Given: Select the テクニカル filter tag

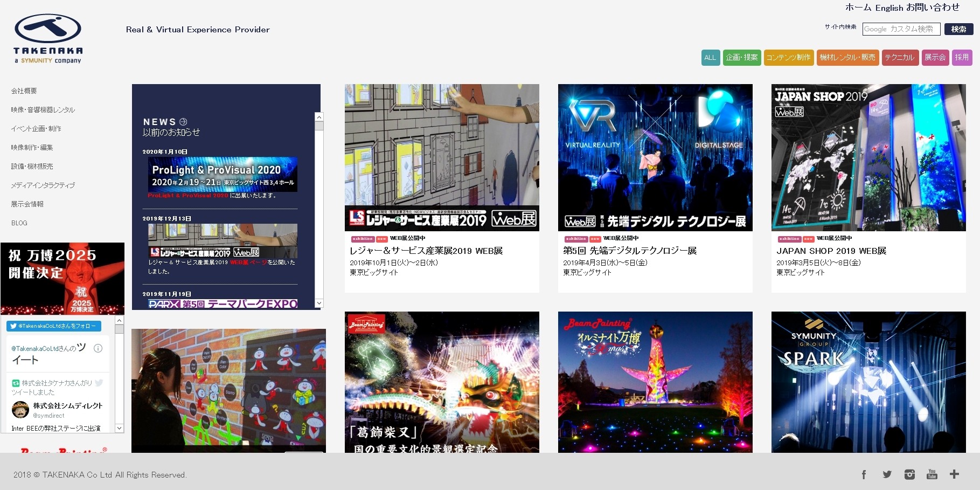Looking at the screenshot, I should tap(900, 58).
